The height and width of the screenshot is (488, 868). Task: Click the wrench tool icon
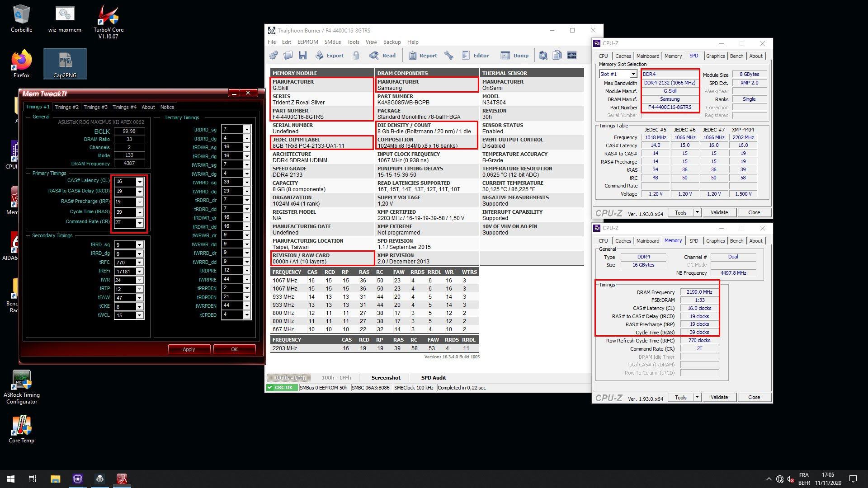[x=449, y=56]
